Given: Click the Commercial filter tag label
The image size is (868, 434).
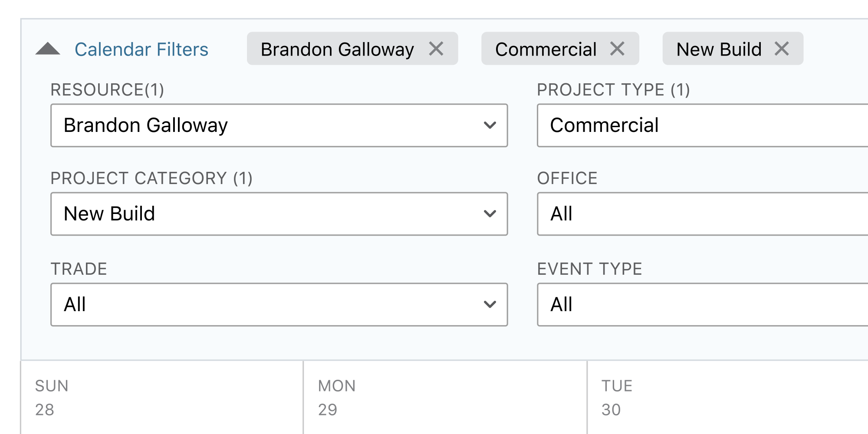Looking at the screenshot, I should [546, 49].
